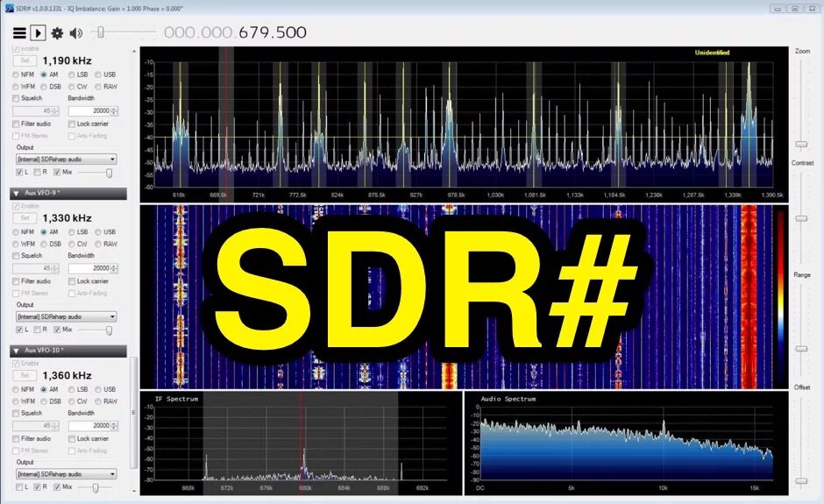Screen dimensions: 824x504
Task: Open the Output dropdown in Aux VFO-9
Action: (x=67, y=317)
